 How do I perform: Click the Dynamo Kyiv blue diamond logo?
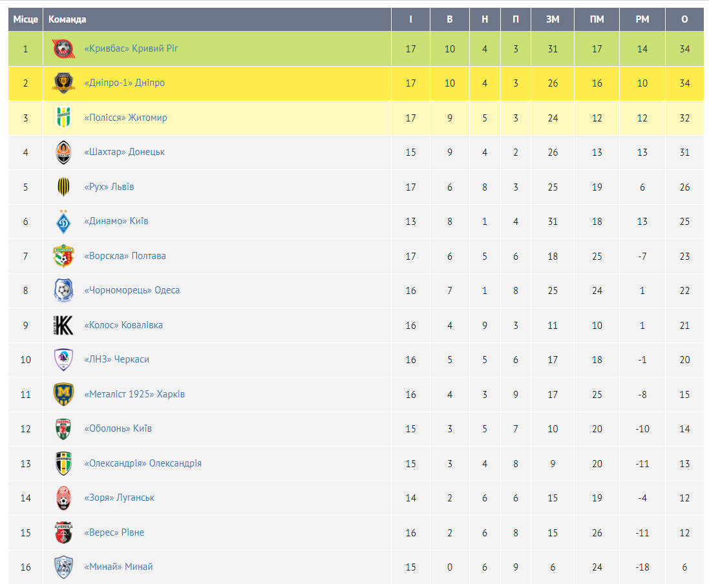[63, 222]
